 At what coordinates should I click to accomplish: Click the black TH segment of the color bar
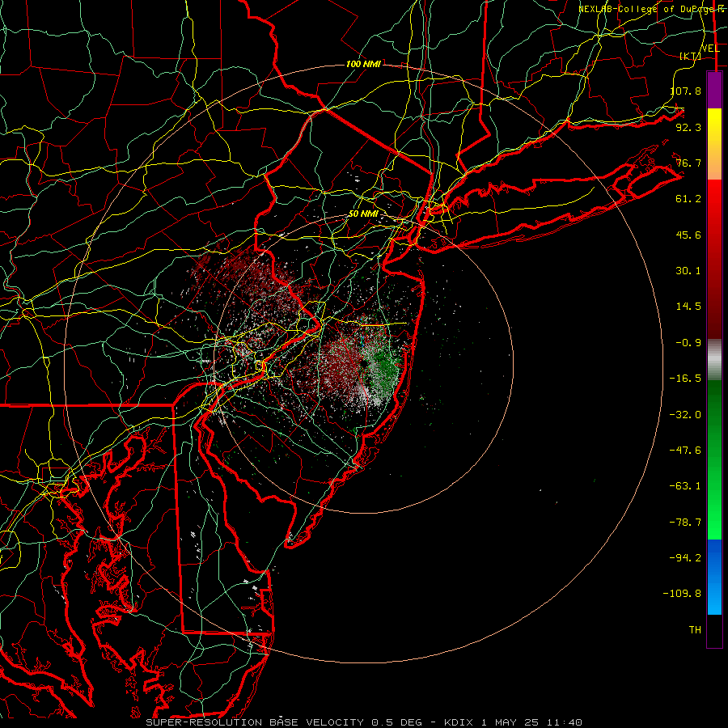(714, 630)
